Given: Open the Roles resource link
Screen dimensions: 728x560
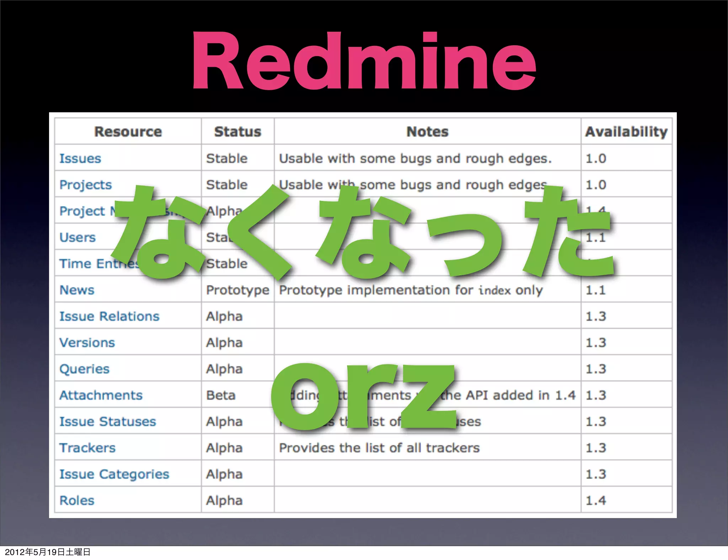Looking at the screenshot, I should pos(77,500).
